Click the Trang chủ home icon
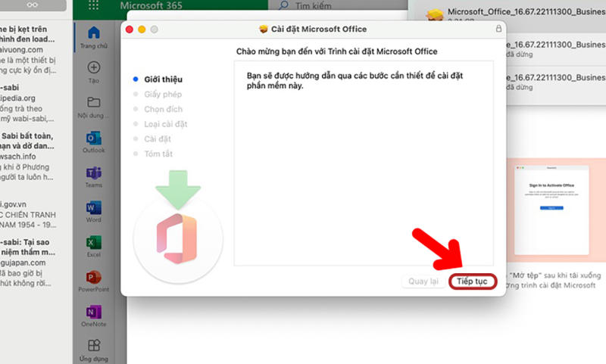Image resolution: width=606 pixels, height=364 pixels. 94,33
